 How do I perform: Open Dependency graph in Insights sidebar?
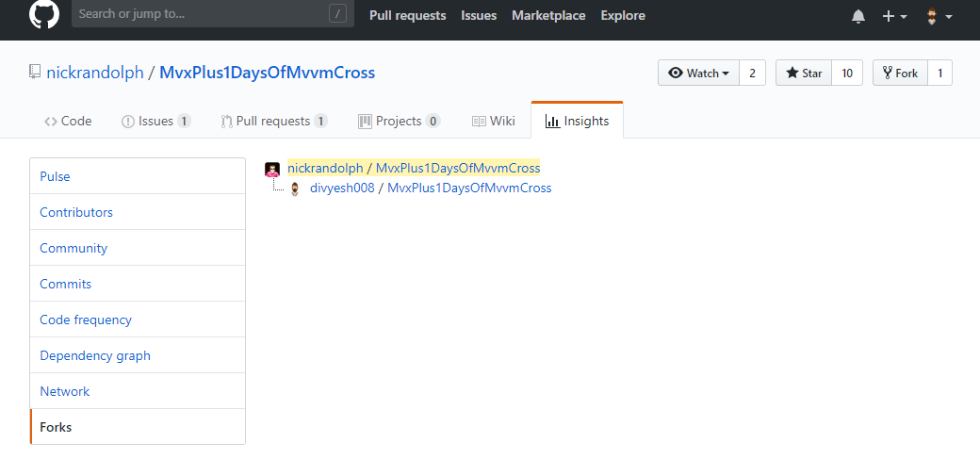138,355
